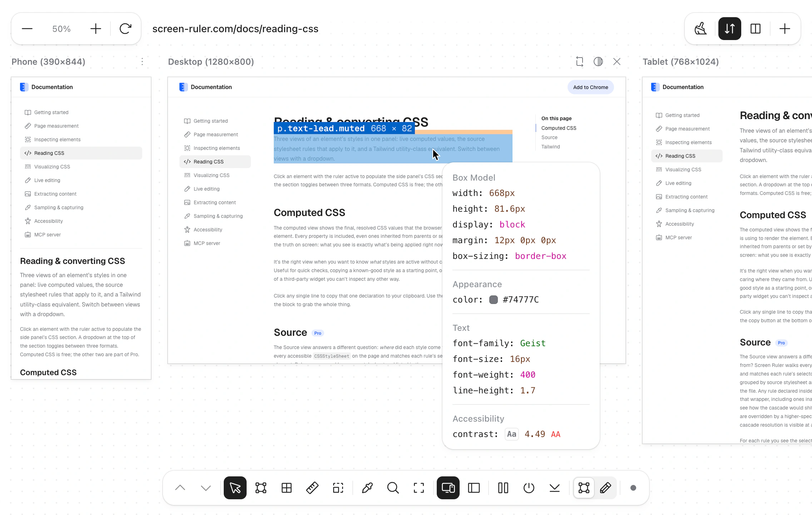This screenshot has height=515, width=812.
Task: Select the ruler measurement tool
Action: pyautogui.click(x=312, y=488)
